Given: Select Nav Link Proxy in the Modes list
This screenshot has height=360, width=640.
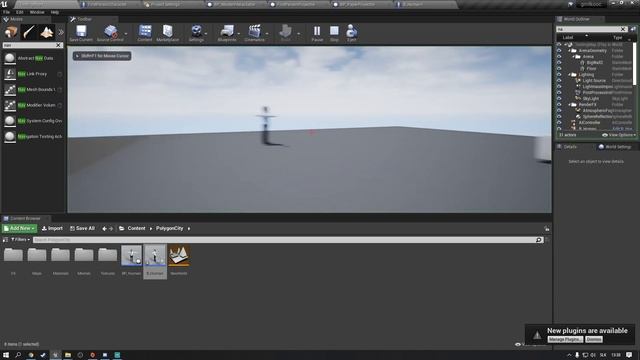Looking at the screenshot, I should coord(33,74).
